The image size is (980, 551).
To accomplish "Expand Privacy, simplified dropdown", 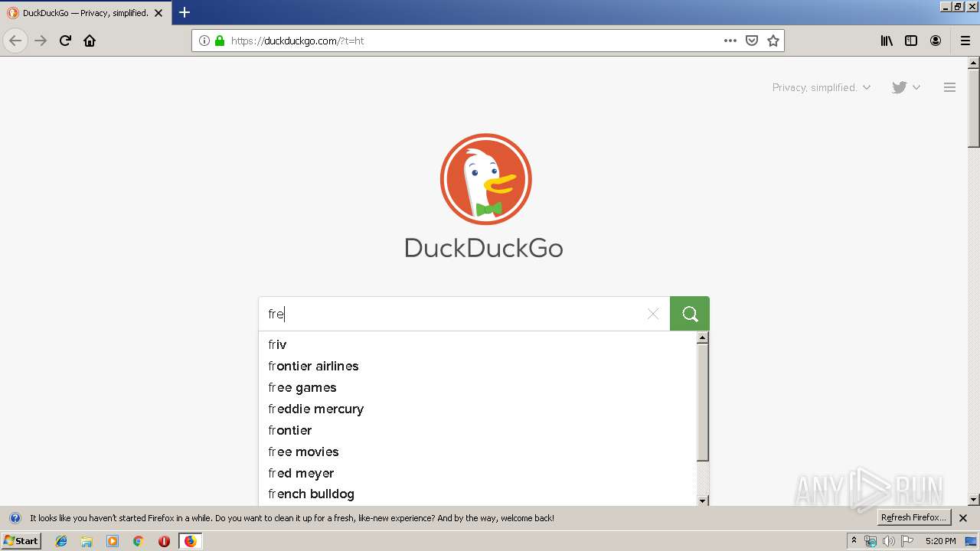I will point(822,87).
